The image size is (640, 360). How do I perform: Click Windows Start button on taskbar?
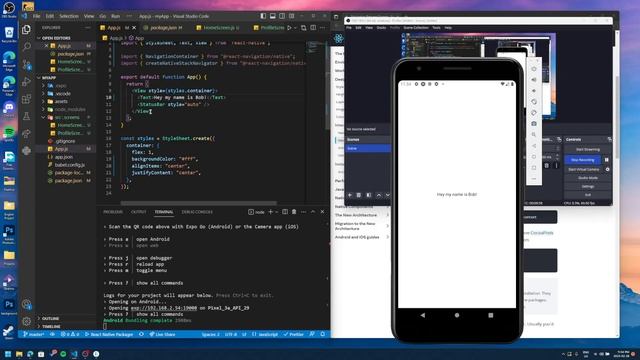8,354
